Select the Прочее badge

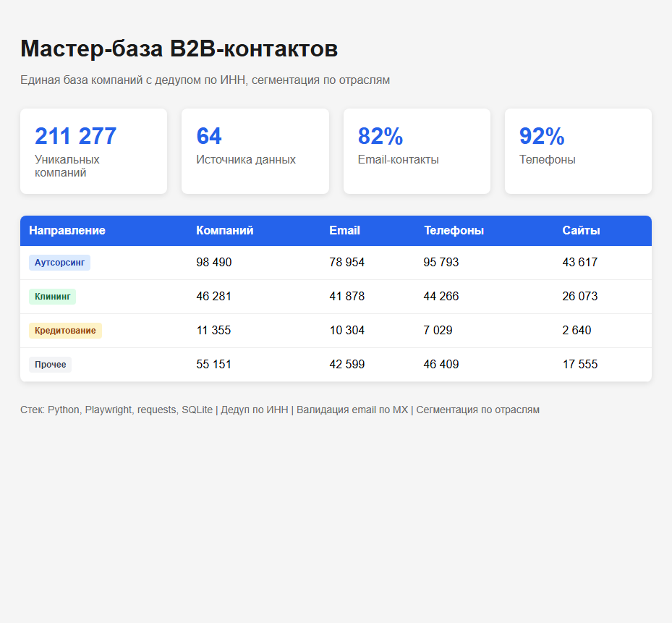(x=50, y=365)
